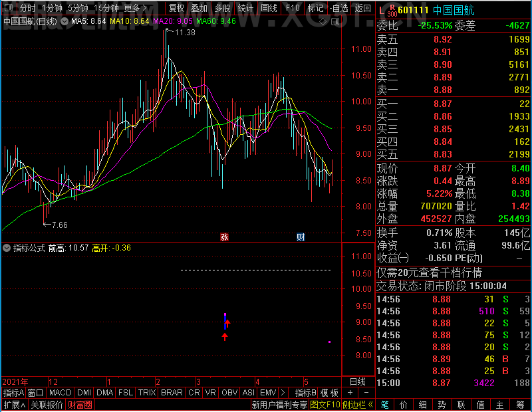Select the 15分钟 period
The width and height of the screenshot is (532, 412).
click(x=106, y=8)
